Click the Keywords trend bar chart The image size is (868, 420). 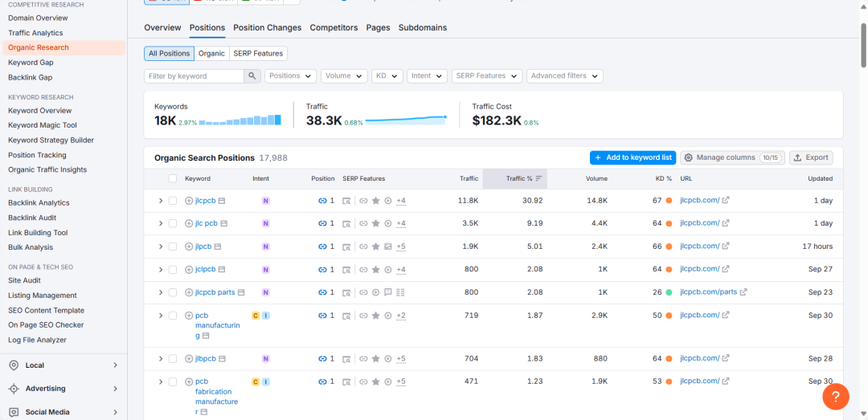(240, 120)
